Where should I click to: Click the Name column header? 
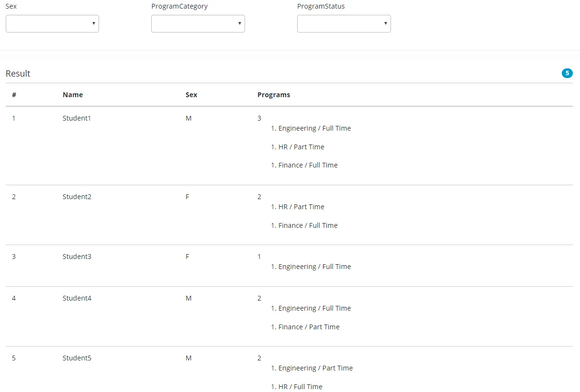(x=73, y=95)
